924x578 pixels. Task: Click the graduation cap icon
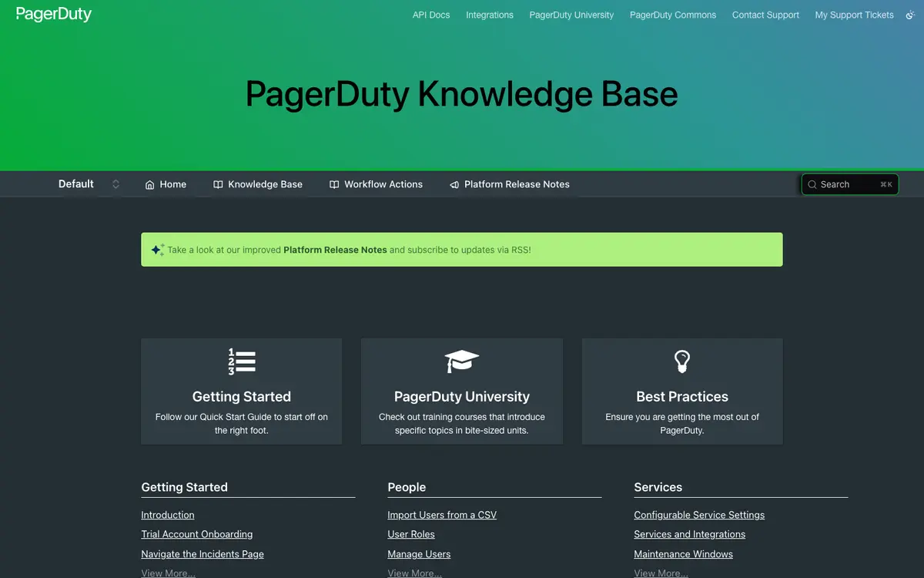point(462,361)
